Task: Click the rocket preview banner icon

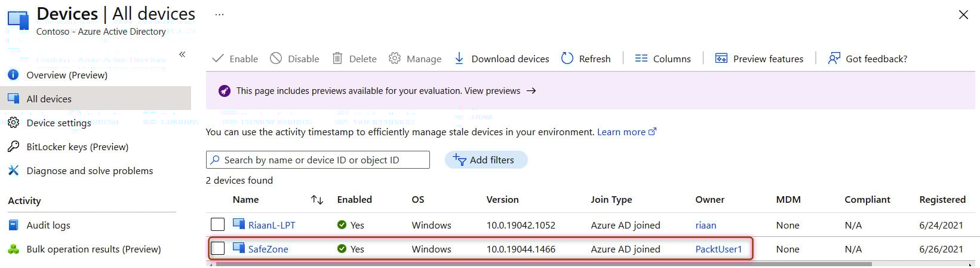Action: point(225,91)
